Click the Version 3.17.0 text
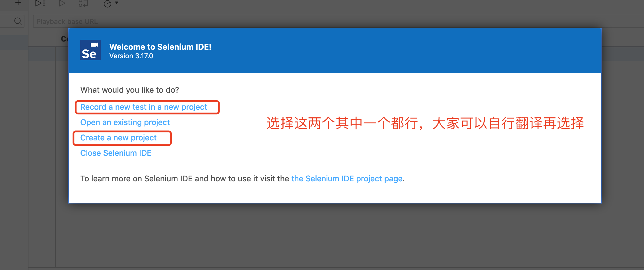The image size is (644, 270). click(131, 56)
